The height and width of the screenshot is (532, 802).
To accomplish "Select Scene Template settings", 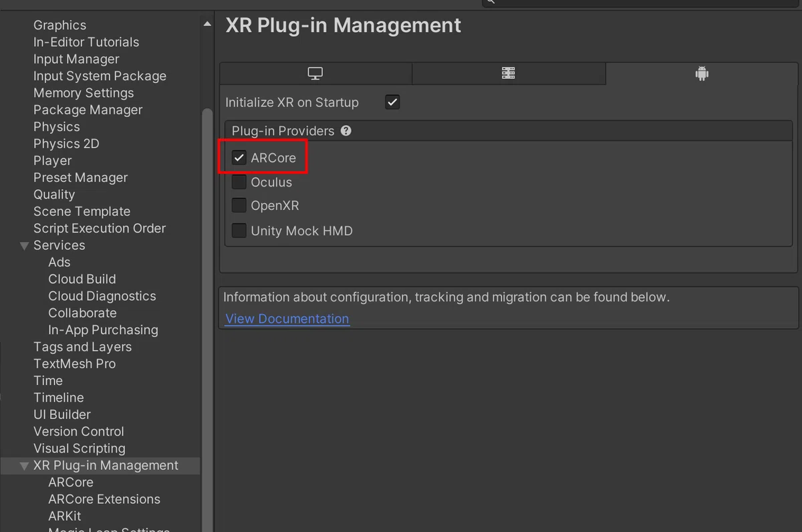I will [x=82, y=211].
